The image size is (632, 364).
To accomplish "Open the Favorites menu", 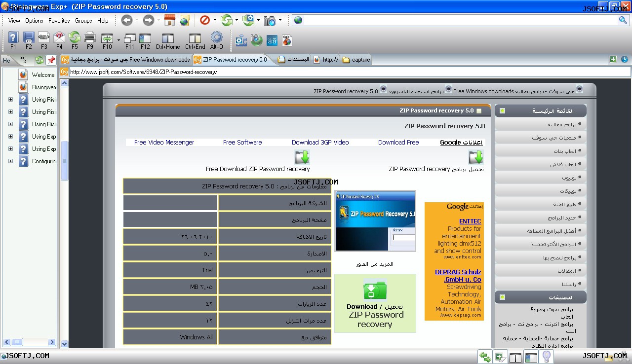I will 59,21.
